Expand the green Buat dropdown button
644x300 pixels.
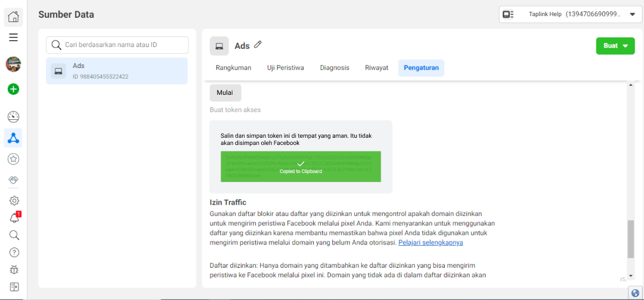click(615, 45)
